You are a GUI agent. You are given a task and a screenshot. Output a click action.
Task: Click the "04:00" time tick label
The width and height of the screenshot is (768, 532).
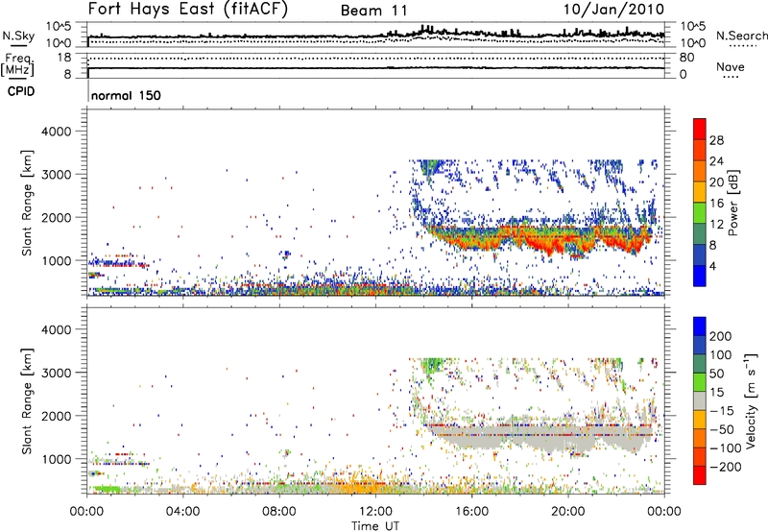182,512
